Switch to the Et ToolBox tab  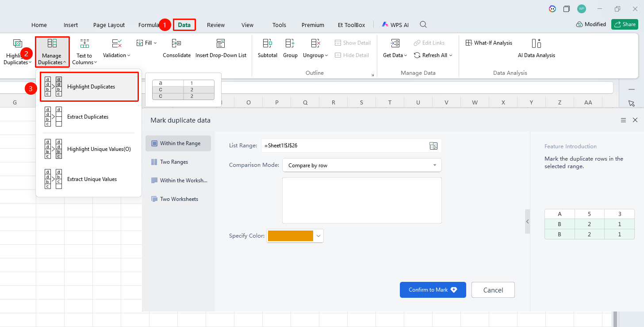[x=351, y=25]
